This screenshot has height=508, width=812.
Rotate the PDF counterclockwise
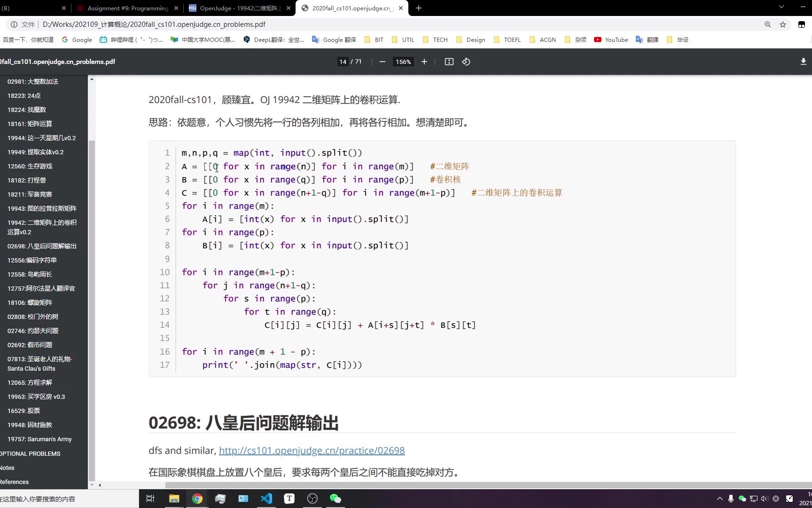click(466, 62)
